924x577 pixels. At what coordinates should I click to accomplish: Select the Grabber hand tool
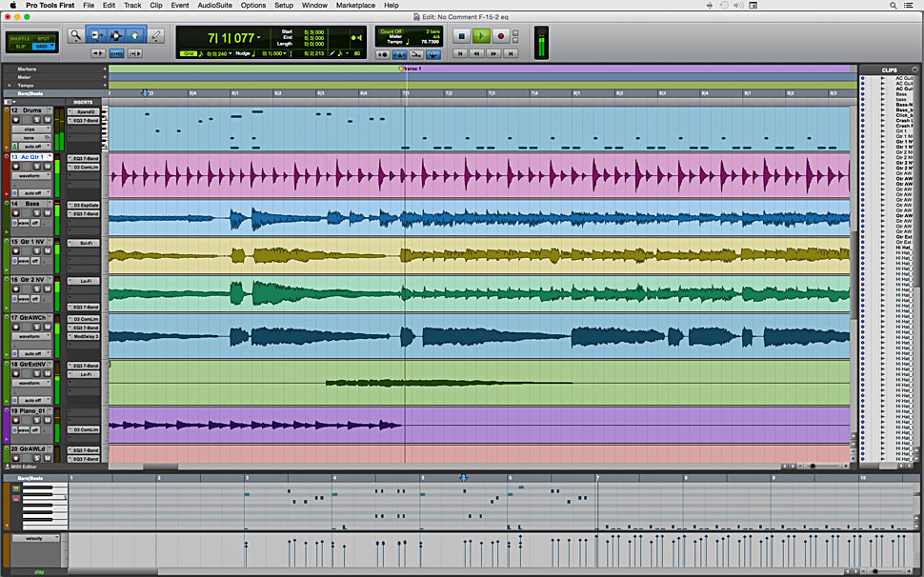click(x=135, y=35)
